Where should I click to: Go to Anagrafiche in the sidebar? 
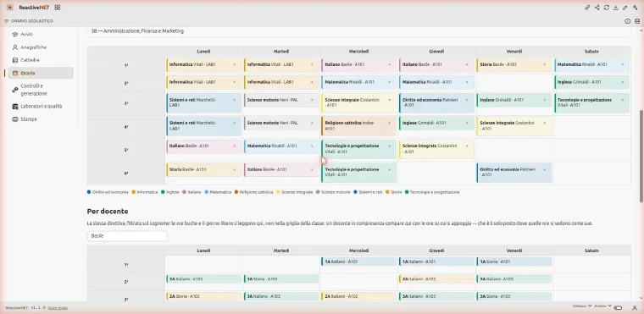click(41, 47)
